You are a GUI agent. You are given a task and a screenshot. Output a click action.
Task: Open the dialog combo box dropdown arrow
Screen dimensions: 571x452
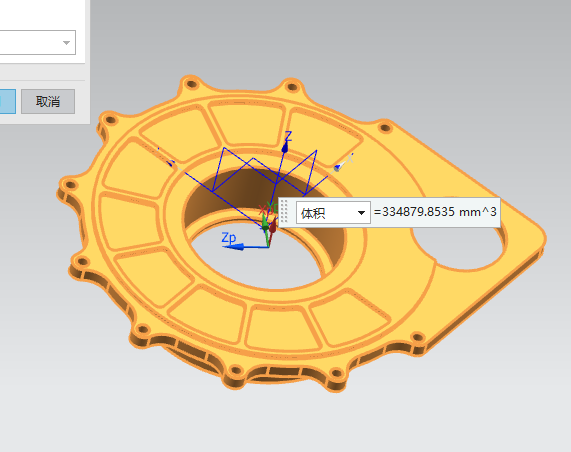tap(66, 43)
